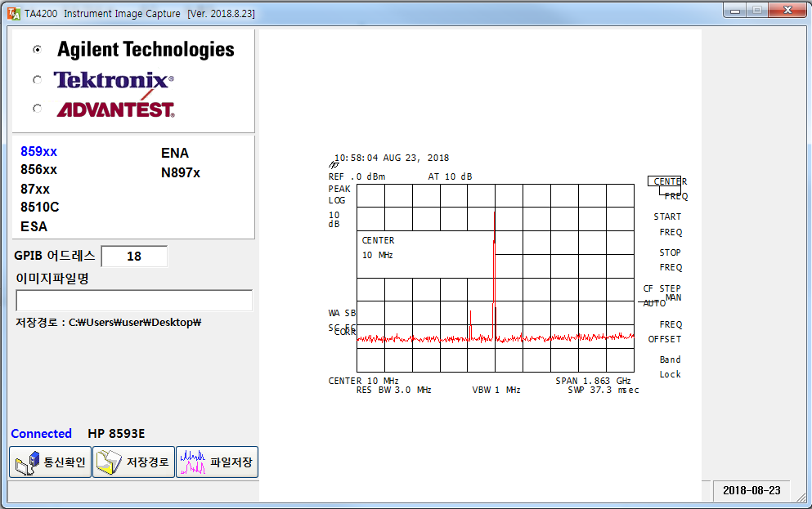
Task: Click the image file name input field
Action: tap(134, 301)
